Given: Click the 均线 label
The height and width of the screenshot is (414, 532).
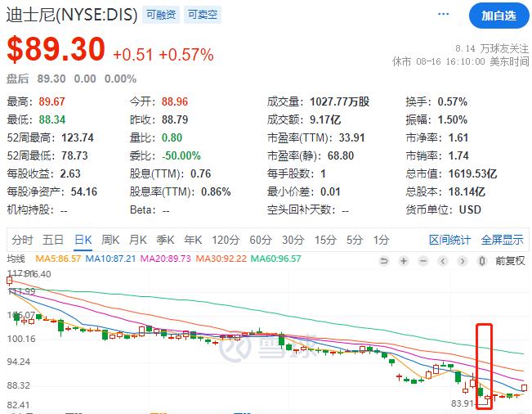Looking at the screenshot, I should point(16,259).
